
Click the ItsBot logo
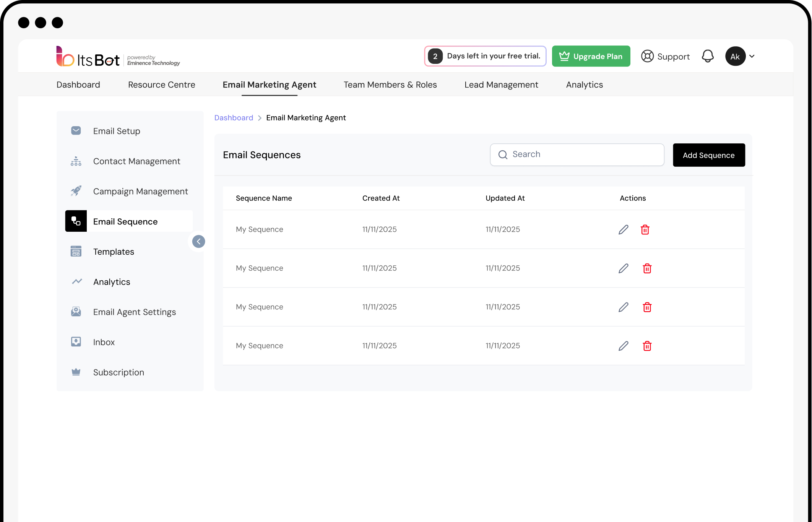coord(88,57)
